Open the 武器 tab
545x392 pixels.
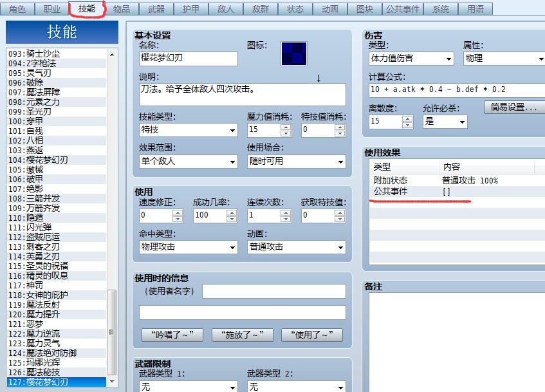[x=156, y=9]
